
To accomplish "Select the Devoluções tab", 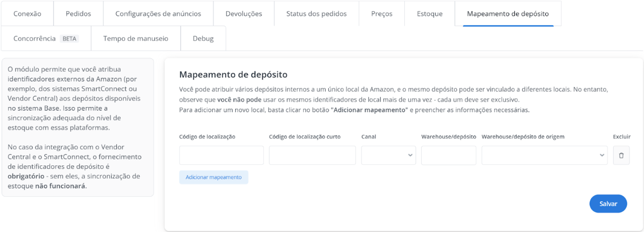I will (x=244, y=13).
